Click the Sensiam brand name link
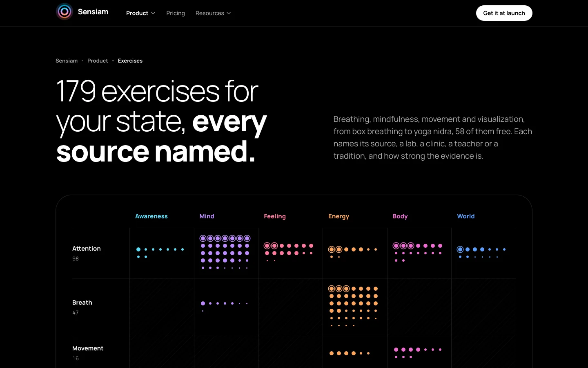588x368 pixels. (x=93, y=12)
